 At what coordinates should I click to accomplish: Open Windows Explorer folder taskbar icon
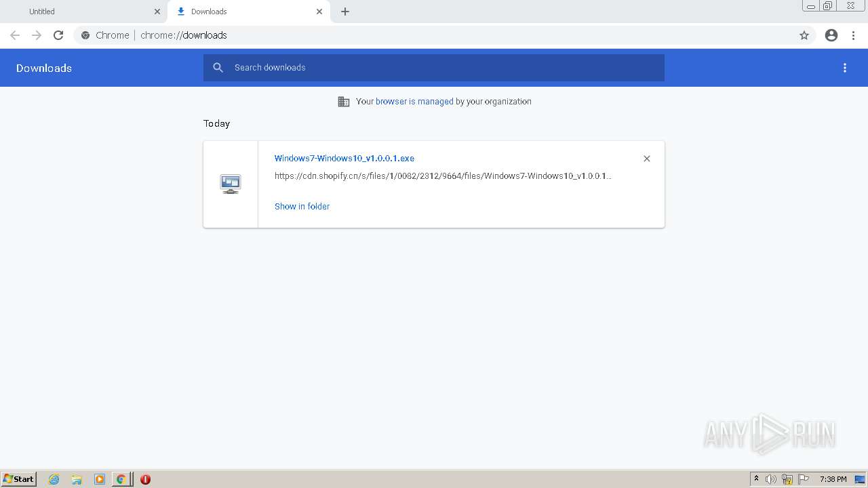[77, 479]
